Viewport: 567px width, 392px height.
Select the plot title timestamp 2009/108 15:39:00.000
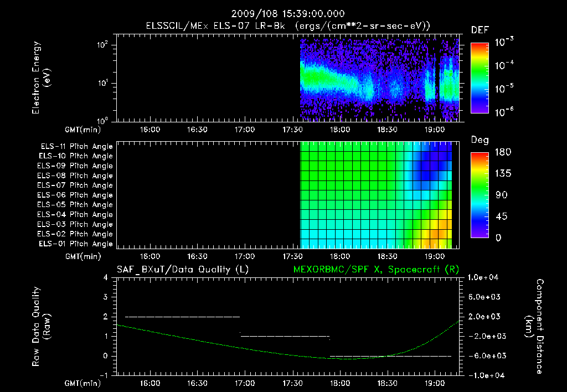pos(288,14)
